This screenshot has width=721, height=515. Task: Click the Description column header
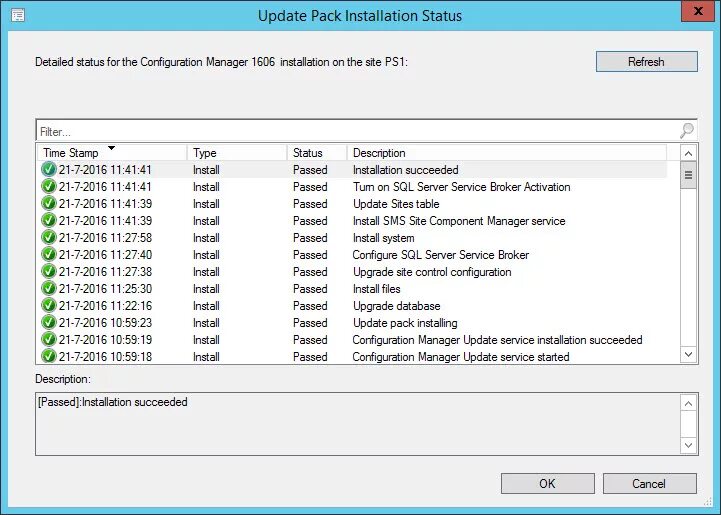505,153
